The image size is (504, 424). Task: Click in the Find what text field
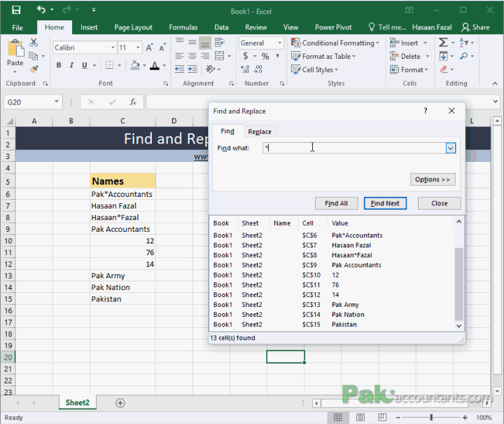(354, 149)
